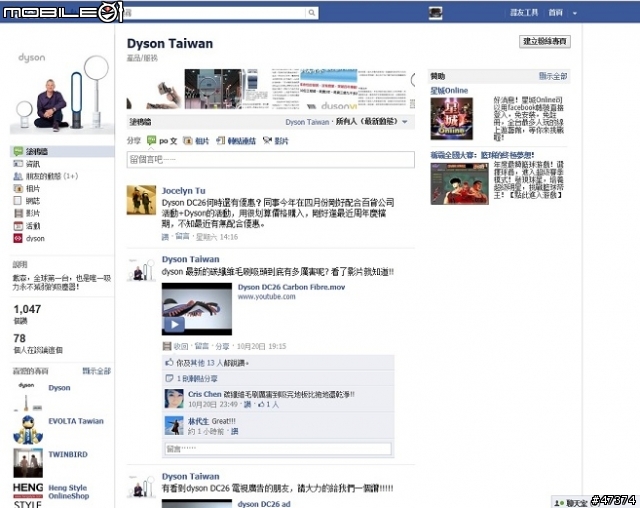The width and height of the screenshot is (640, 508).
Task: Open the wall filter dropdown arrow
Action: (x=404, y=122)
